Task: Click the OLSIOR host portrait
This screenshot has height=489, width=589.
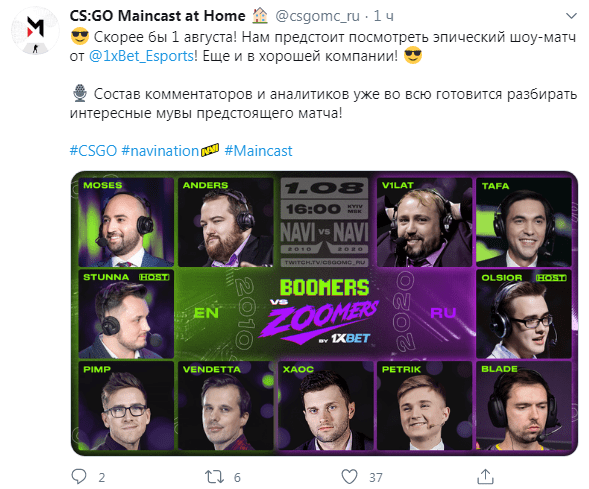Action: (524, 314)
